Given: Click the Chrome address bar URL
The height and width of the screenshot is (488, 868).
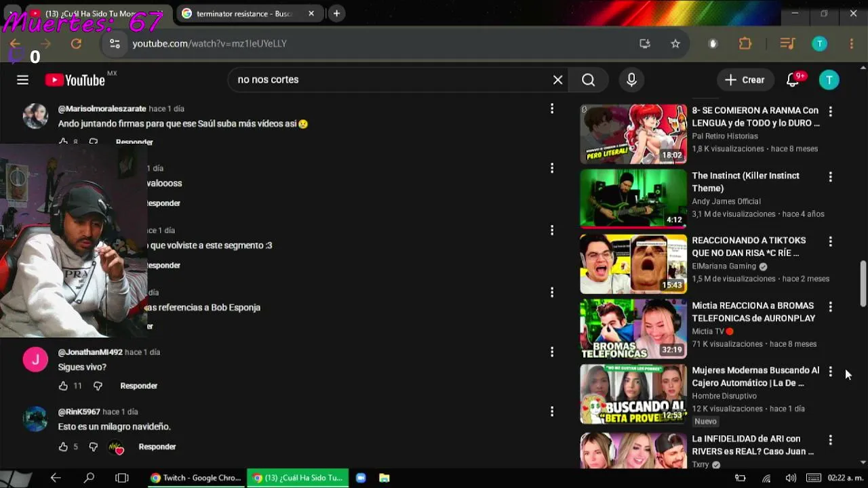Looking at the screenshot, I should click(x=210, y=43).
